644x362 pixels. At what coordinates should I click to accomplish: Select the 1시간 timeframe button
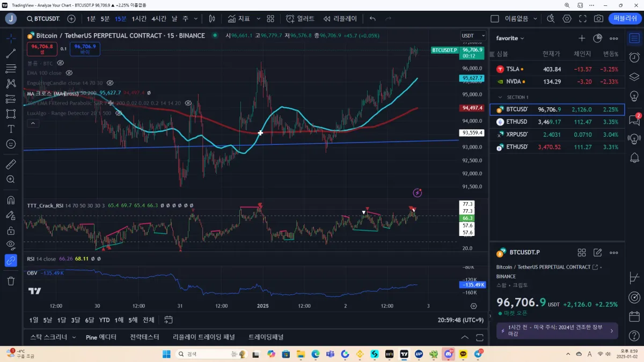[139, 18]
